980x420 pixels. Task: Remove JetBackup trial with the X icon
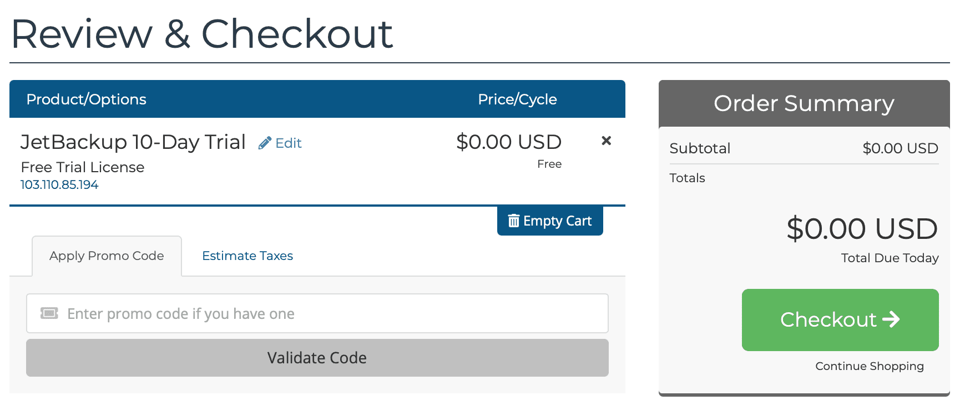click(x=606, y=141)
